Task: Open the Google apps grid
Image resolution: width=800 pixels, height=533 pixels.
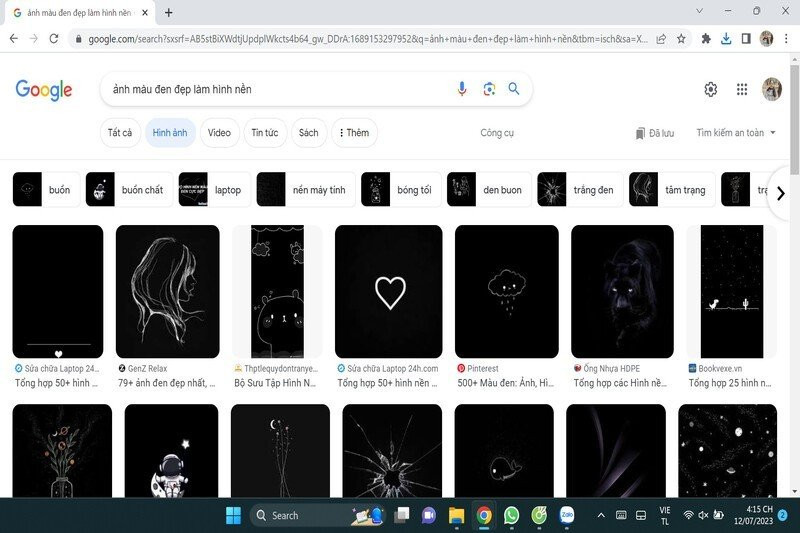Action: [742, 89]
